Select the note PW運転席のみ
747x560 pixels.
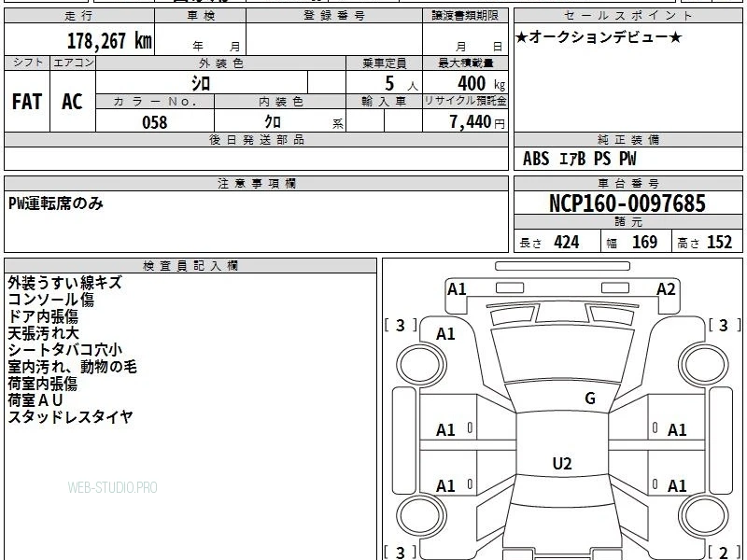click(x=56, y=203)
